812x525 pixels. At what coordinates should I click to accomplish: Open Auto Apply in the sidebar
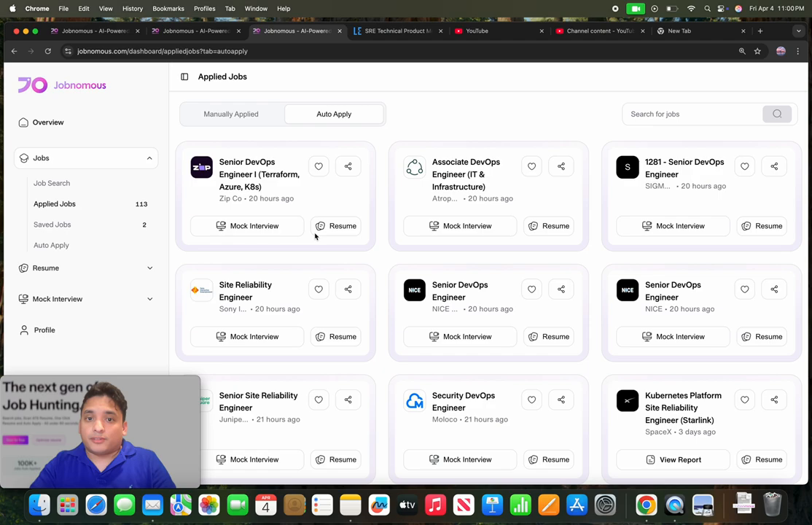pyautogui.click(x=51, y=245)
